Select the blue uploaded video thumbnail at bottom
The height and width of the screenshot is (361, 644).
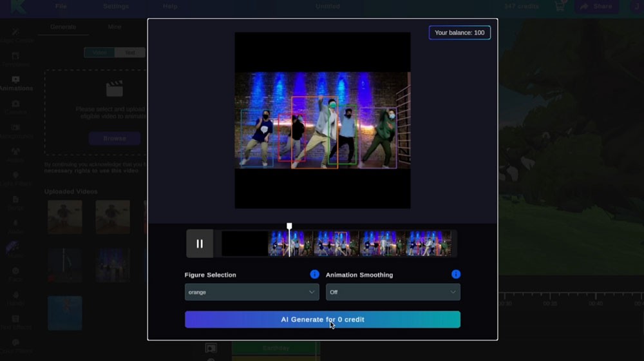pos(65,313)
